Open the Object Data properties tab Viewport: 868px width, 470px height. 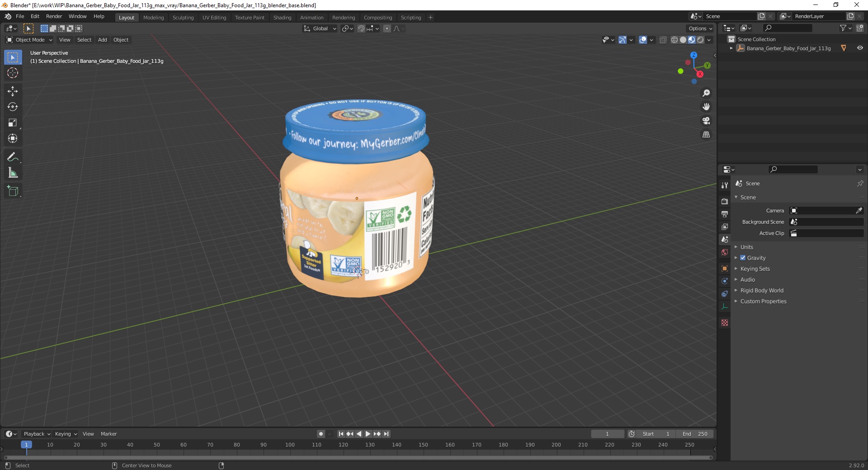725,306
